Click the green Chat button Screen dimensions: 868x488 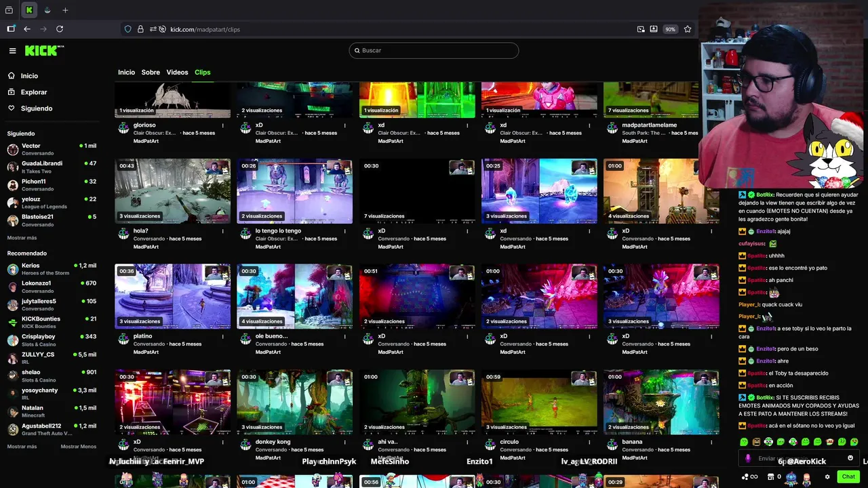point(848,476)
